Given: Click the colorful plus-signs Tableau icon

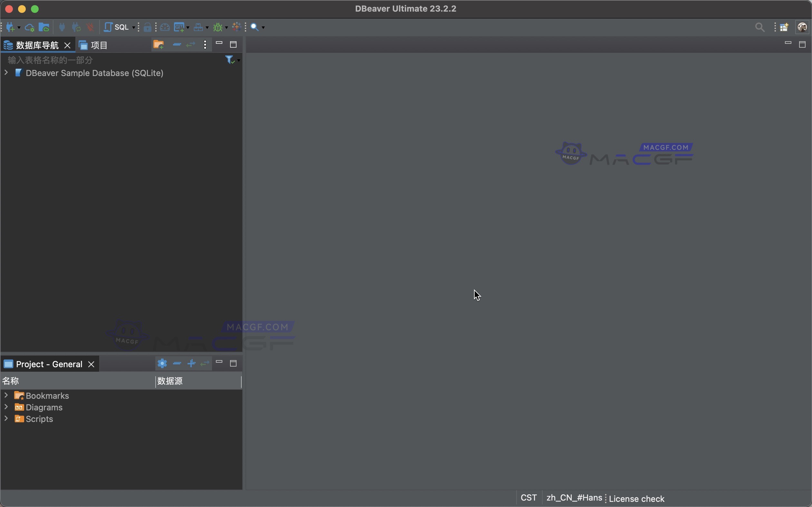Looking at the screenshot, I should 237,27.
